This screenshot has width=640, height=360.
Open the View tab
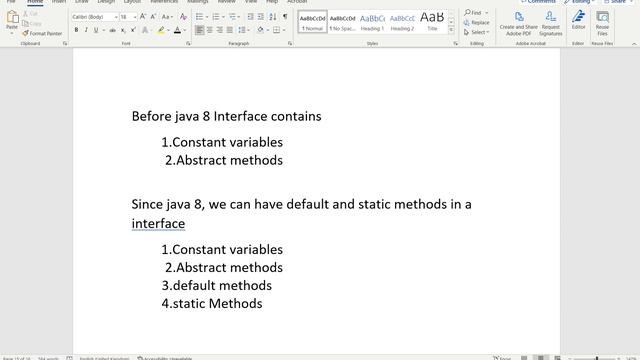click(251, 2)
